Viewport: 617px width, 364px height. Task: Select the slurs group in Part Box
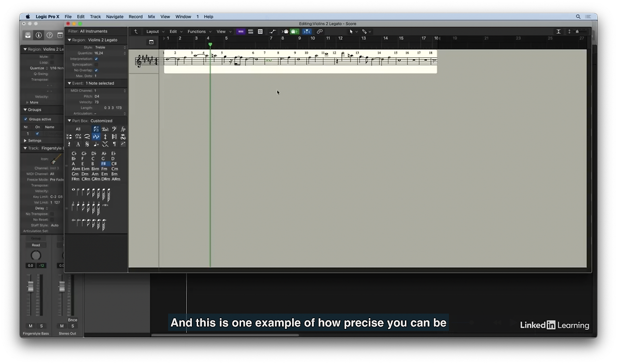tap(87, 137)
